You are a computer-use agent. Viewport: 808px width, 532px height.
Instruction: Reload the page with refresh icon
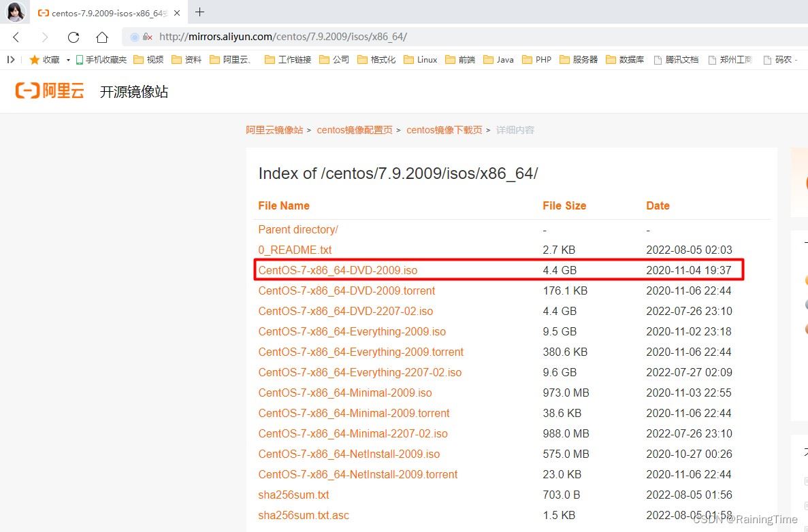coord(73,37)
